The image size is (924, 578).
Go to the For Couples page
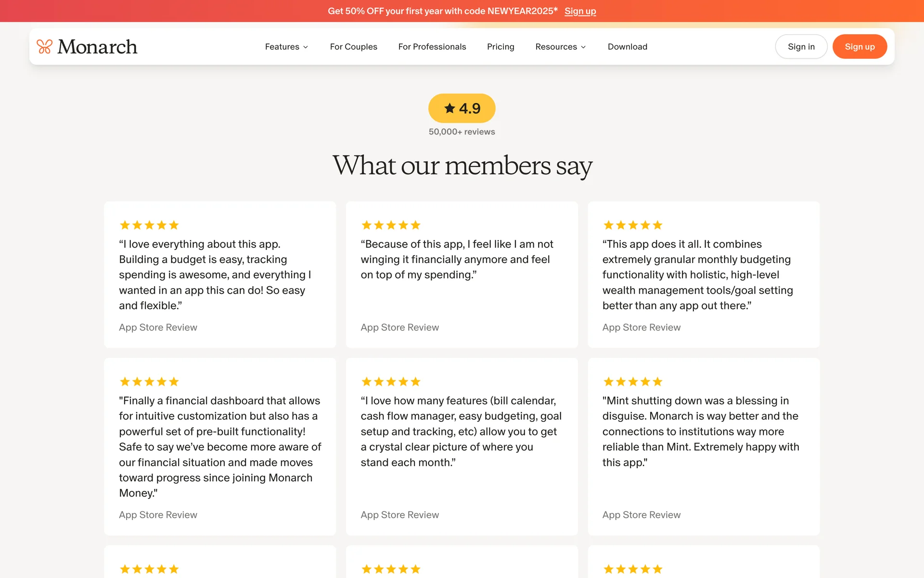click(x=353, y=47)
